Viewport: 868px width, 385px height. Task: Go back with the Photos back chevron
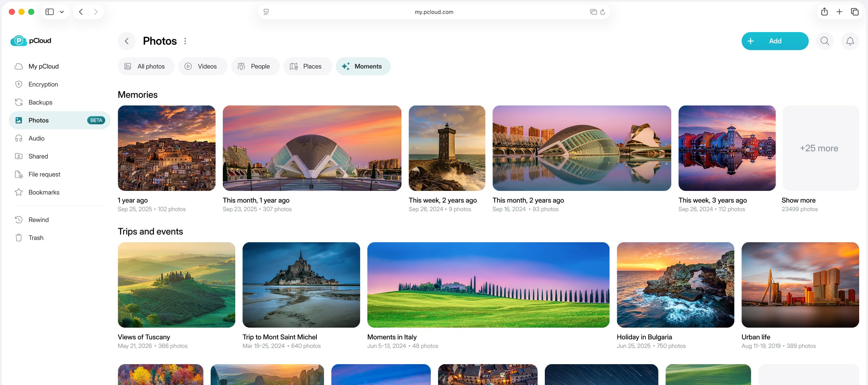(126, 41)
